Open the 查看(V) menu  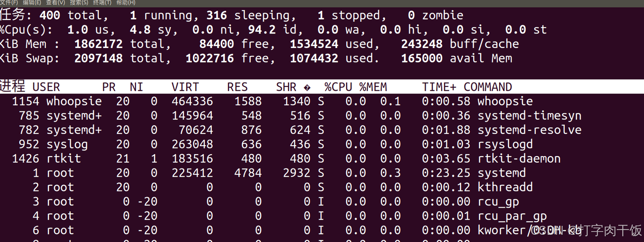pyautogui.click(x=55, y=2)
